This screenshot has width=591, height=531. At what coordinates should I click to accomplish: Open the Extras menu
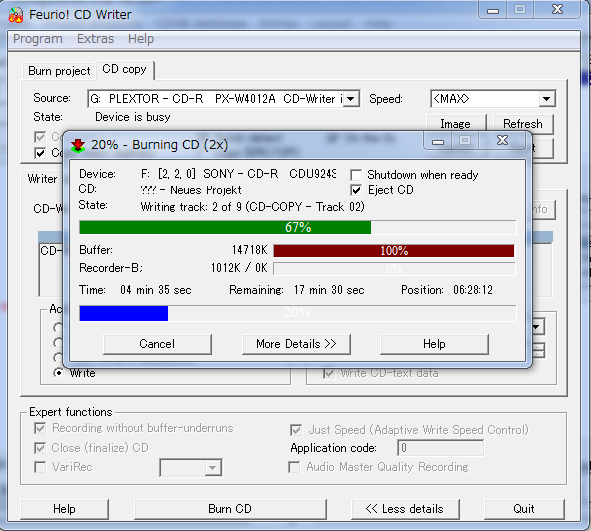[x=95, y=39]
